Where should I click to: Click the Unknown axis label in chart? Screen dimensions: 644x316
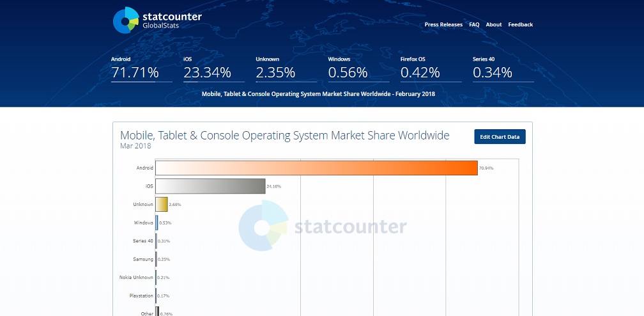pos(143,205)
